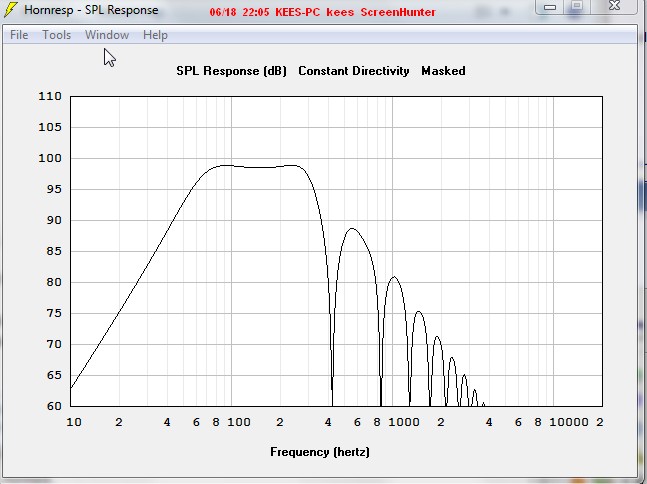Close the Hornresp SPL Response window

pyautogui.click(x=615, y=6)
